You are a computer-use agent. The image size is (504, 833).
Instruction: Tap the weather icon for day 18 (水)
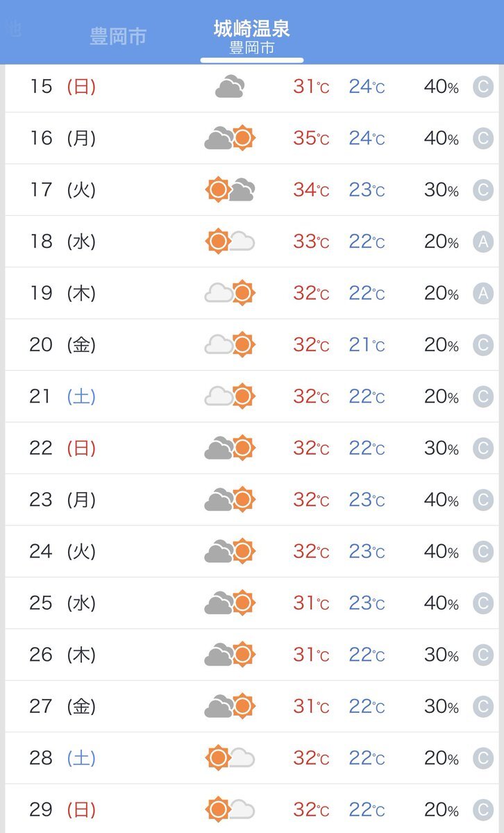coord(230,242)
